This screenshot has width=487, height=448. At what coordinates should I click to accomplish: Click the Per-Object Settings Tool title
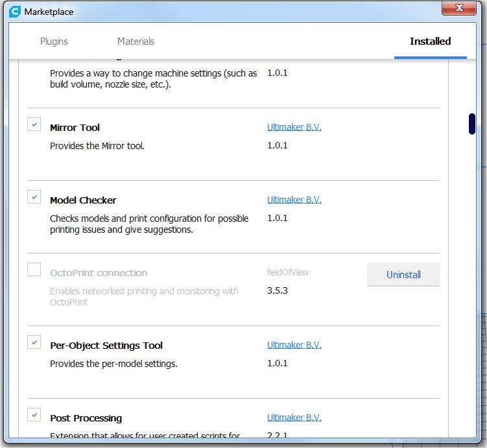pyautogui.click(x=106, y=346)
